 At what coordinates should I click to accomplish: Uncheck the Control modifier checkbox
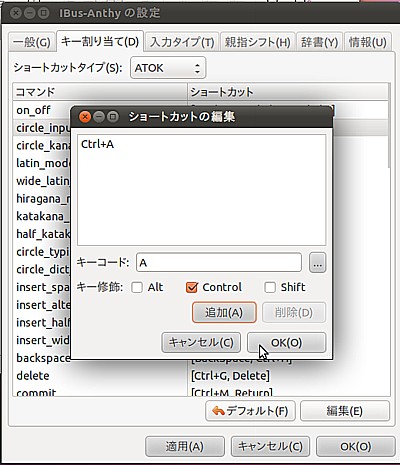click(192, 287)
